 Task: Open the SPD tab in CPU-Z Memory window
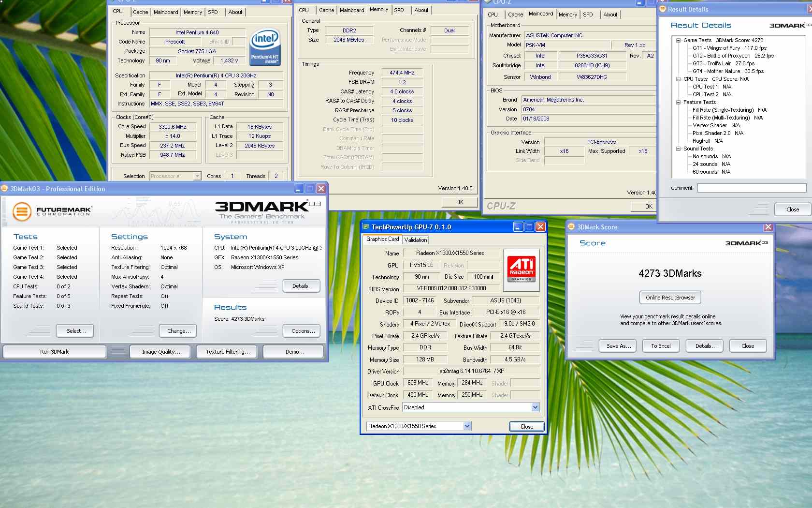tap(399, 10)
